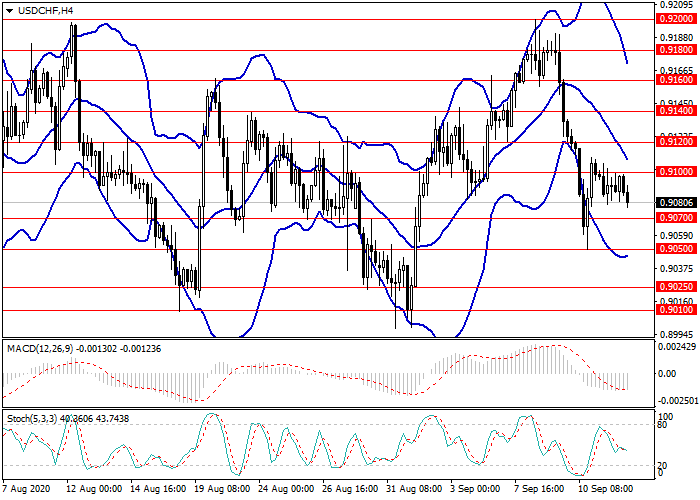
Task: Click the 0.9100 red level label
Action: [x=669, y=172]
